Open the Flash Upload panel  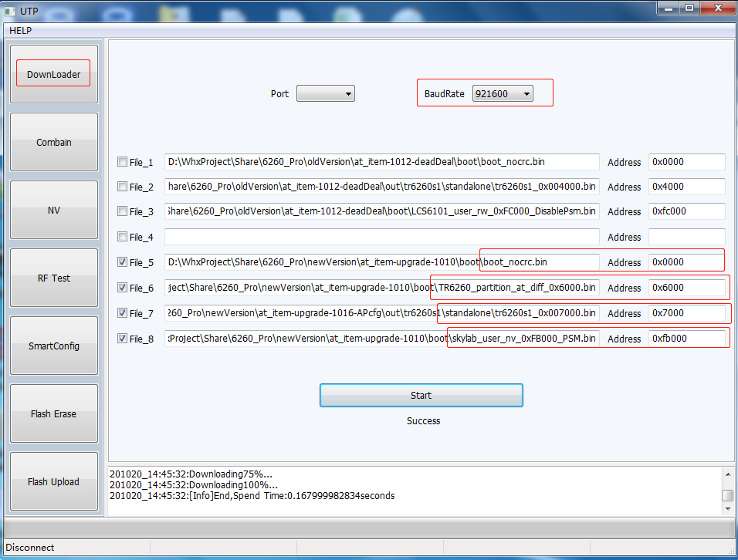coord(54,481)
